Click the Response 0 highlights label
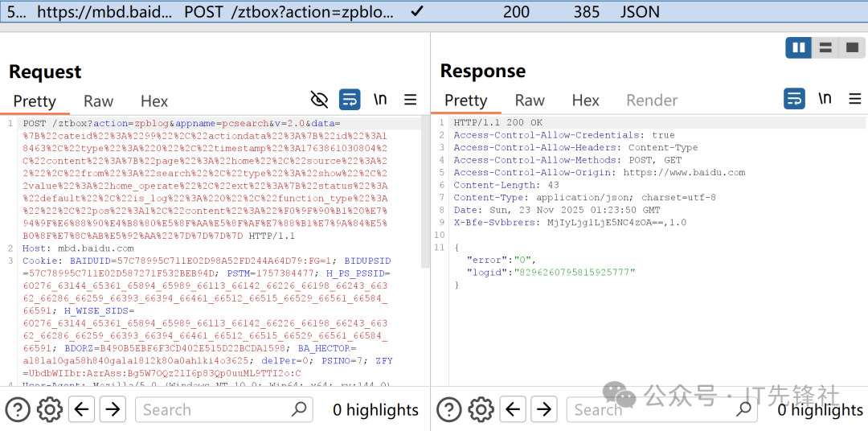The height and width of the screenshot is (431, 868). click(x=820, y=410)
